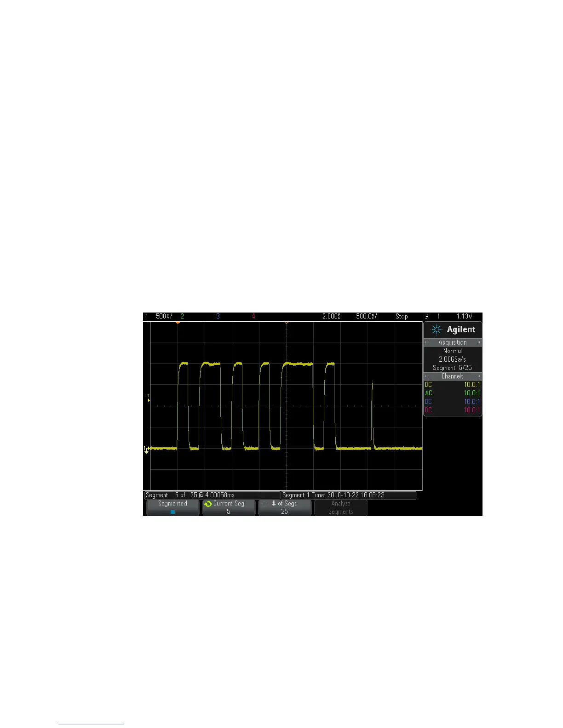This screenshot has width=563, height=728.
Task: Click the 2.00GSa/s sample rate text
Action: [453, 359]
